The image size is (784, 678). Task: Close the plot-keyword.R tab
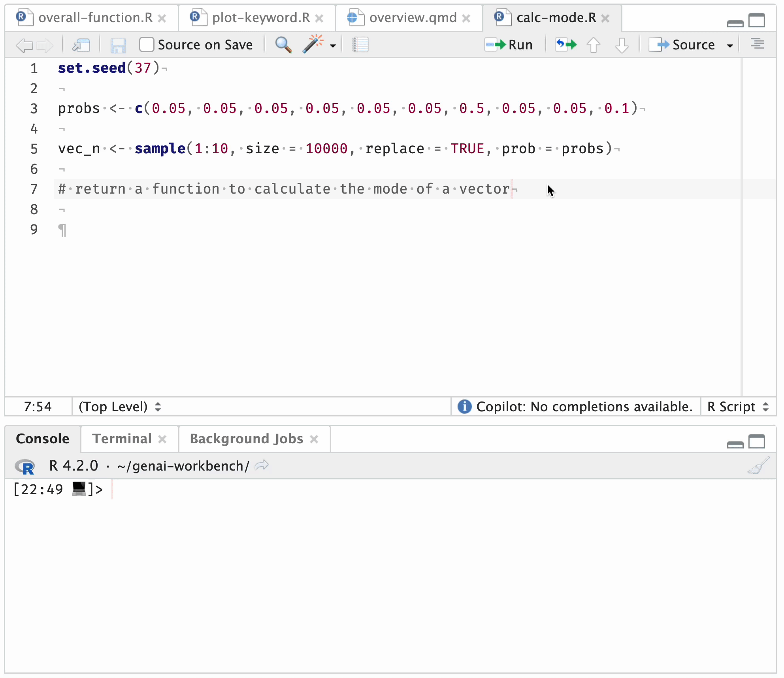tap(319, 18)
